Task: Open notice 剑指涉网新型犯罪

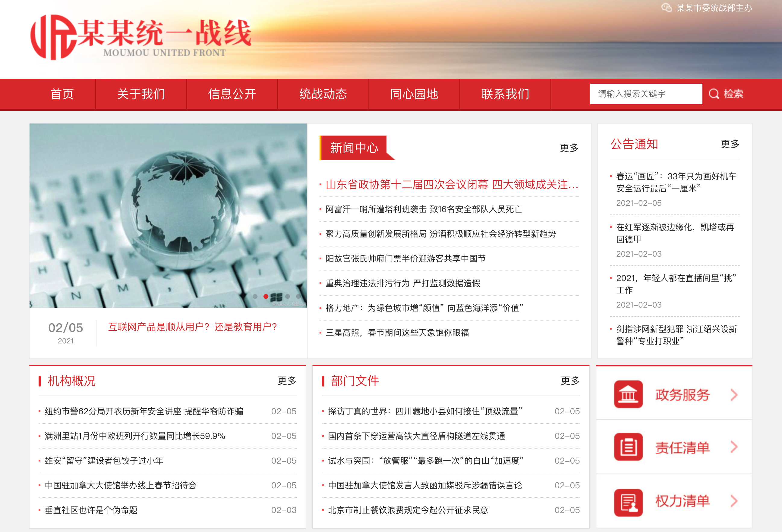Action: point(676,335)
